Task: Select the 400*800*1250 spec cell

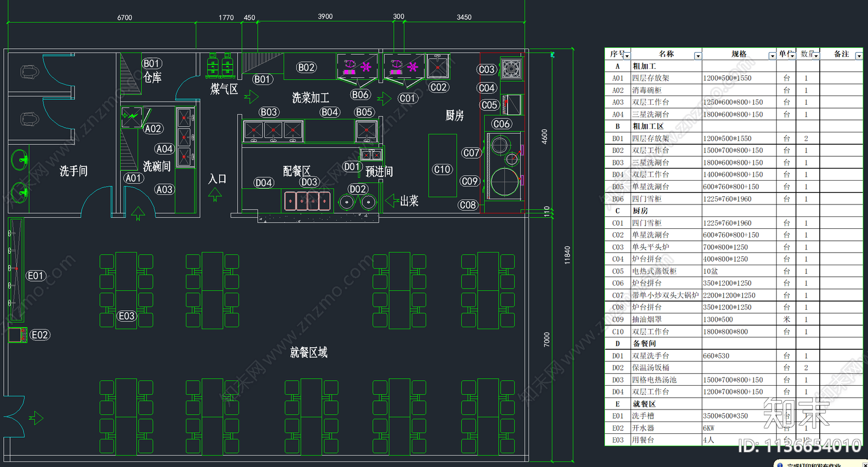Action: point(739,259)
